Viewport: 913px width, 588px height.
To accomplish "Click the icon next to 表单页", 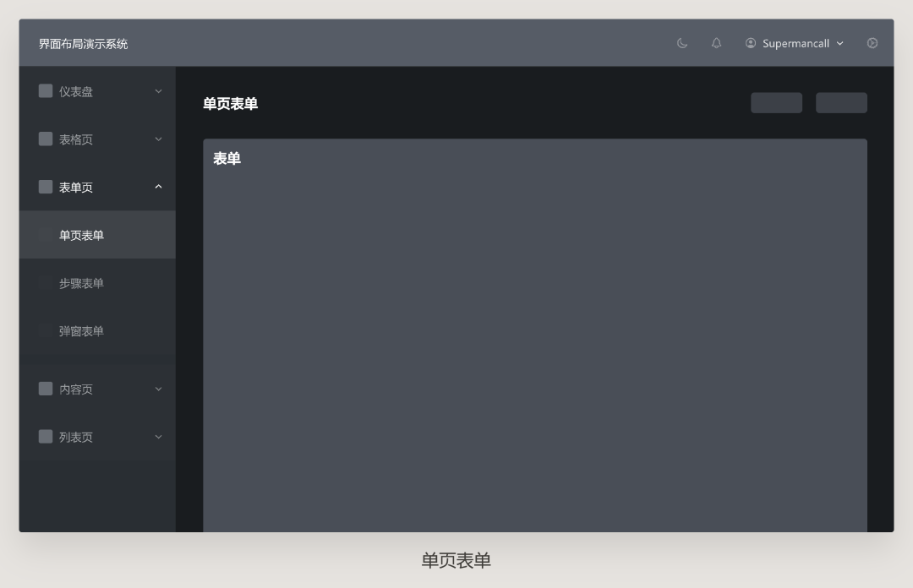I will (46, 187).
